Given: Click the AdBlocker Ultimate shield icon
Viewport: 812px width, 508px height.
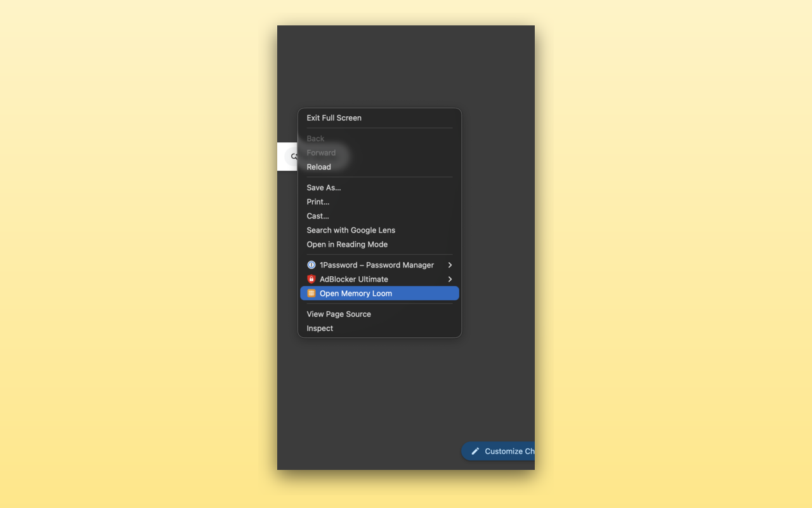Looking at the screenshot, I should (x=311, y=279).
